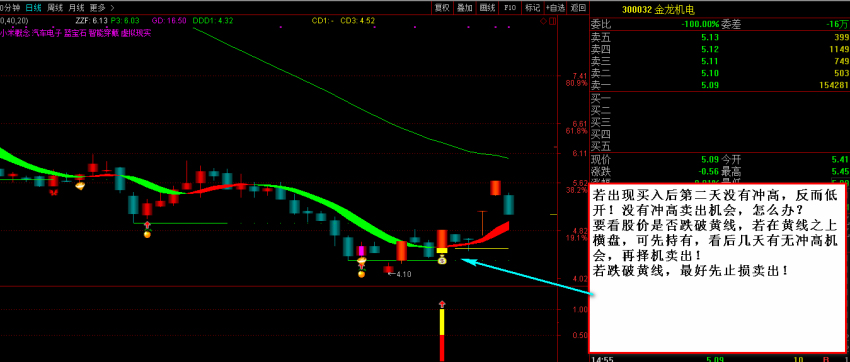
Task: Switch to the 日线 daily chart tab
Action: [34, 8]
